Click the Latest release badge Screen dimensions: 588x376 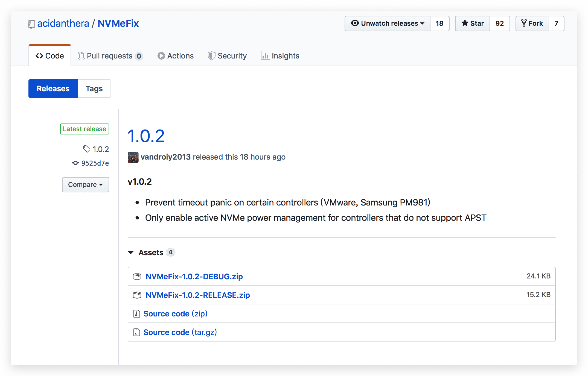click(85, 129)
